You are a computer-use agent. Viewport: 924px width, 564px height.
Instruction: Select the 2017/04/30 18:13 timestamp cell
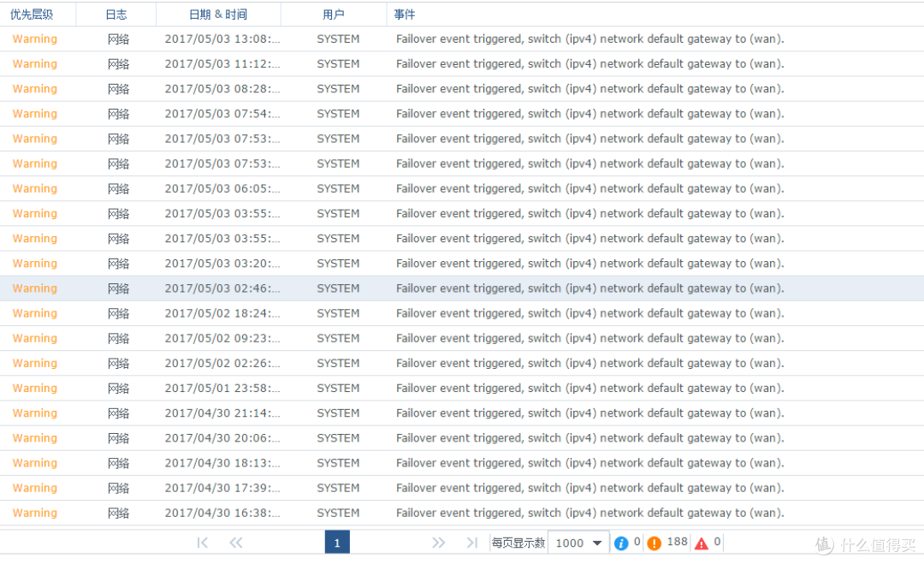tap(222, 463)
